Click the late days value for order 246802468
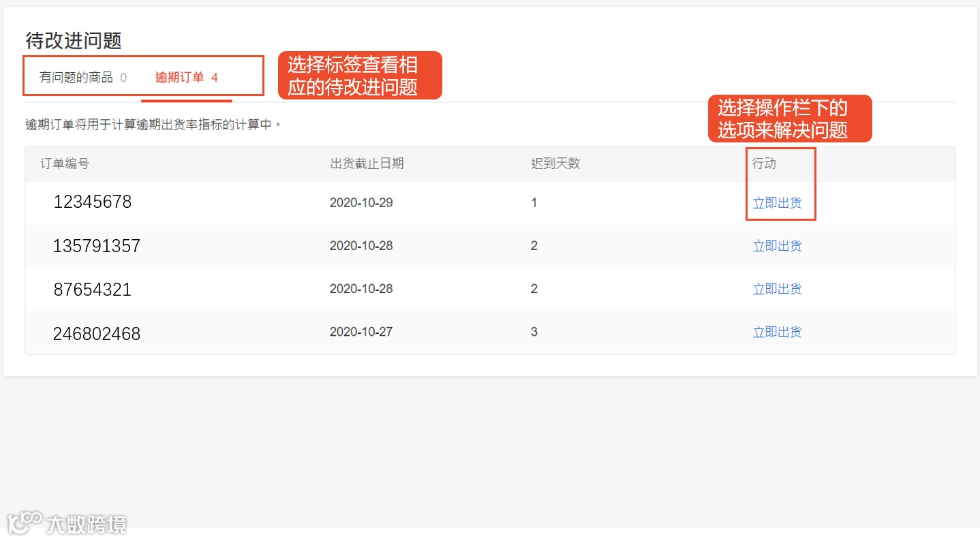The width and height of the screenshot is (980, 541). [534, 333]
